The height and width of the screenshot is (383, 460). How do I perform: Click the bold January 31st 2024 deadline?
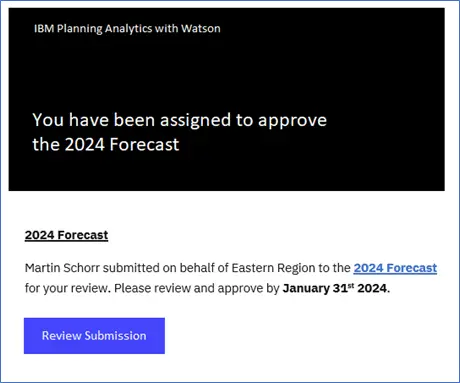335,288
